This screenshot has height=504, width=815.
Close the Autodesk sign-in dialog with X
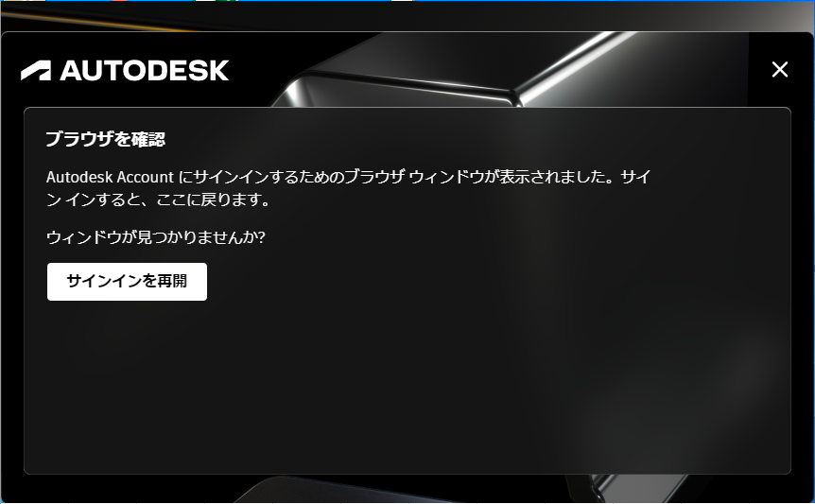tap(780, 69)
